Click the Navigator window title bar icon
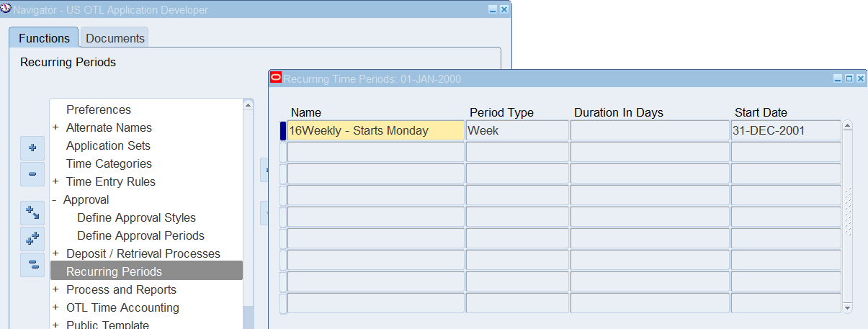 (x=6, y=9)
